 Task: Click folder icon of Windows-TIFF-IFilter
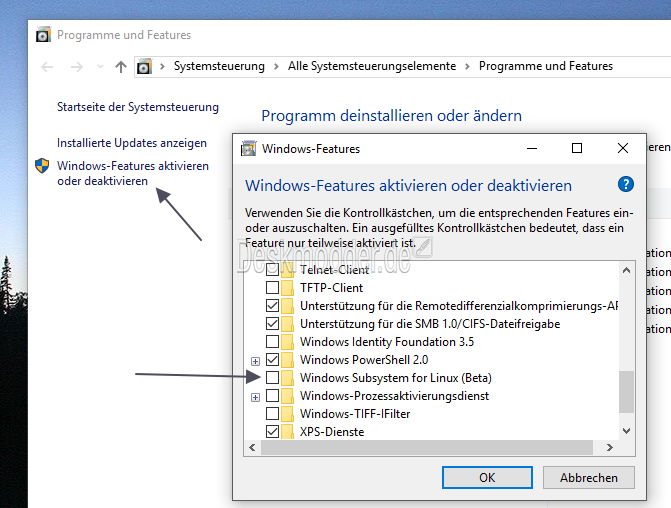pos(288,413)
